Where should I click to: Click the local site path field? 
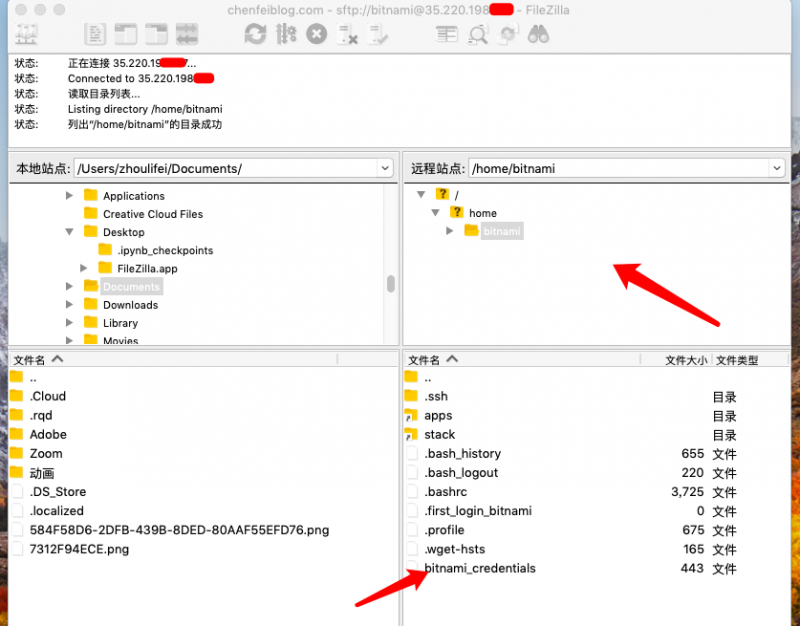click(x=227, y=168)
